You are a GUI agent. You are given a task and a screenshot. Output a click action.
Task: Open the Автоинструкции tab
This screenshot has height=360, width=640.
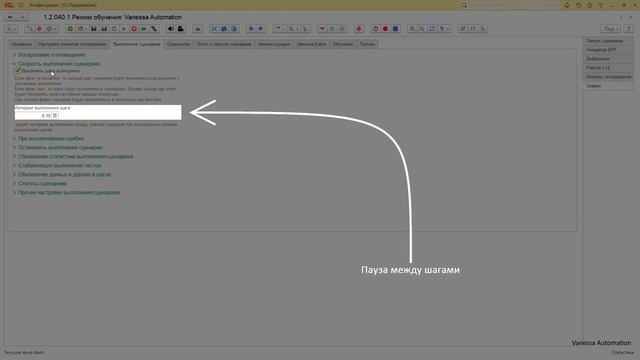click(x=274, y=44)
